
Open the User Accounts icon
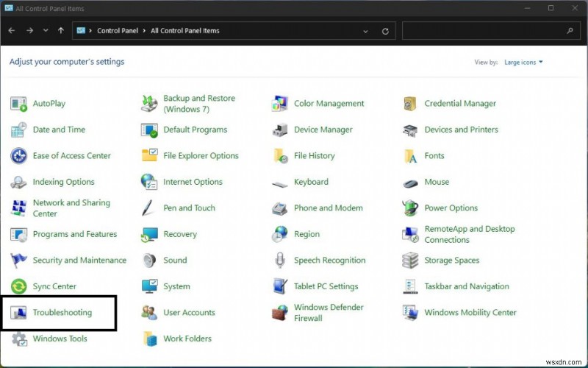pos(149,312)
